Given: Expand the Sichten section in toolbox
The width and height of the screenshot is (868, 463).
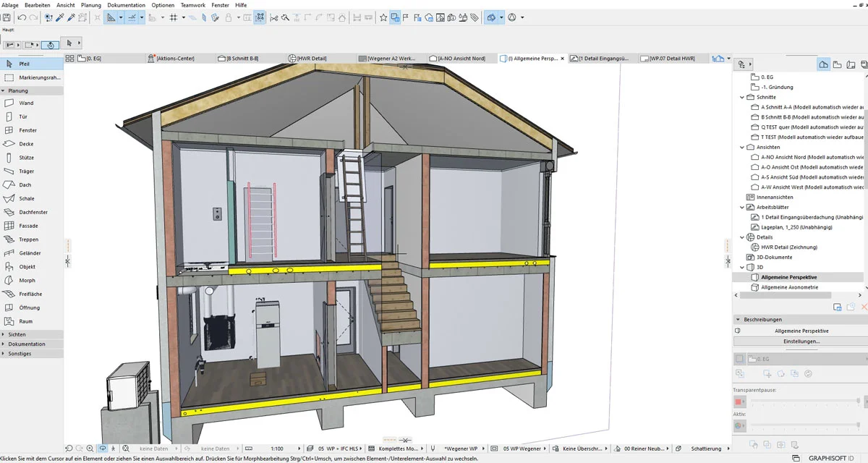Looking at the screenshot, I should tap(17, 335).
